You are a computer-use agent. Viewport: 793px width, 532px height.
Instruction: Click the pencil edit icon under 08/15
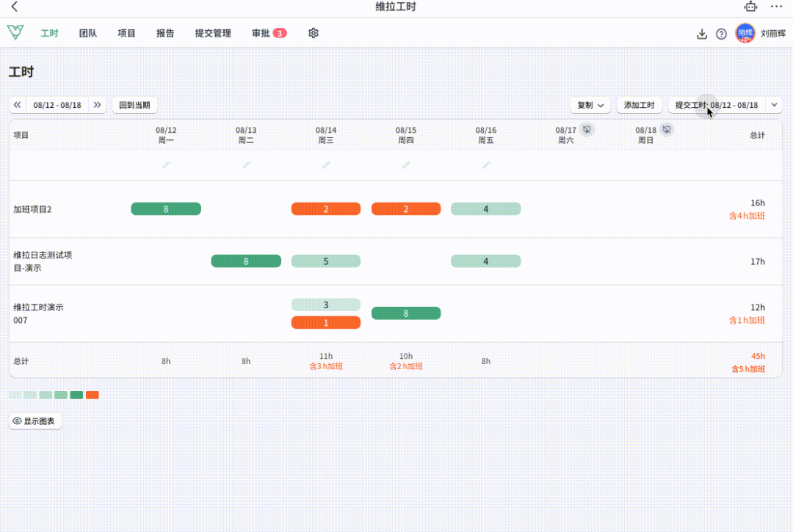coord(405,164)
